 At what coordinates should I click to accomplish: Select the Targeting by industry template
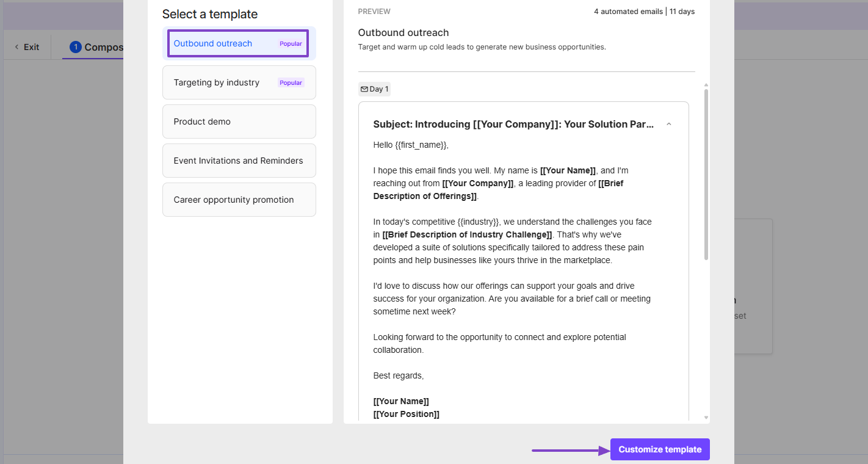tap(239, 82)
